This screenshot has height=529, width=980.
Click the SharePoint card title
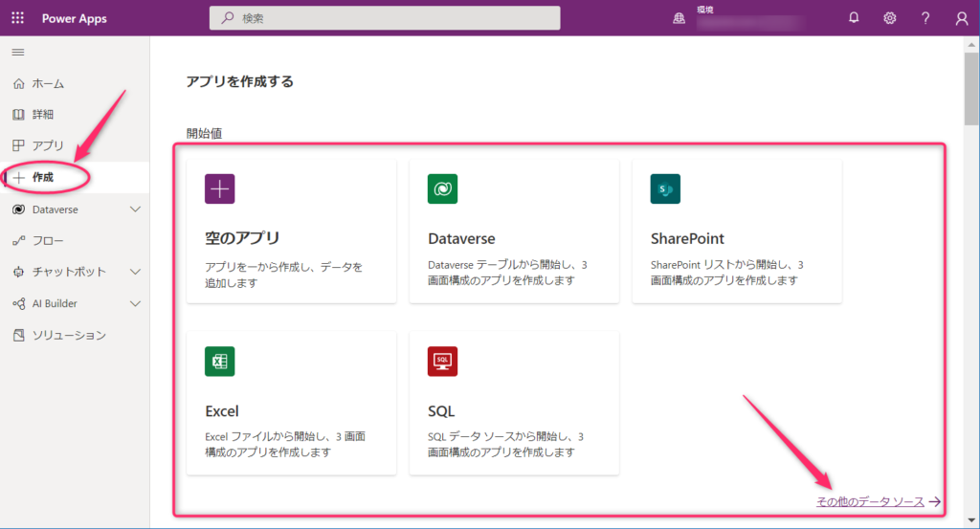(x=687, y=238)
